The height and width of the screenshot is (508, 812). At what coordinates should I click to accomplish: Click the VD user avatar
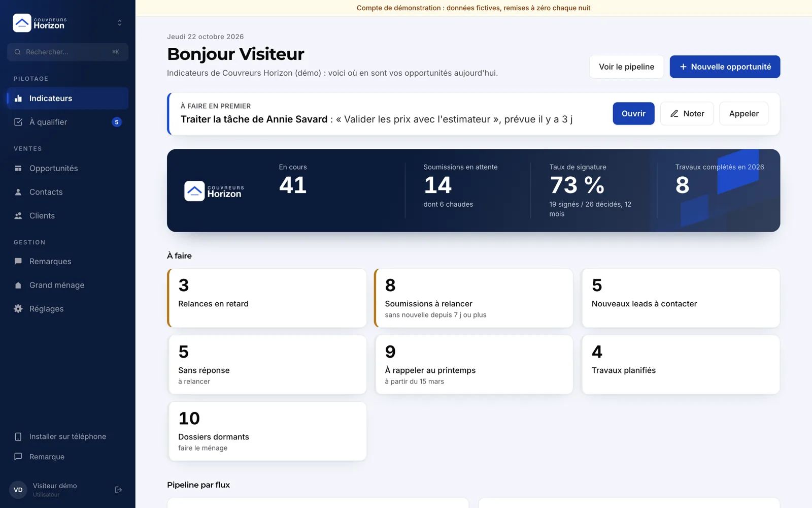pyautogui.click(x=18, y=490)
